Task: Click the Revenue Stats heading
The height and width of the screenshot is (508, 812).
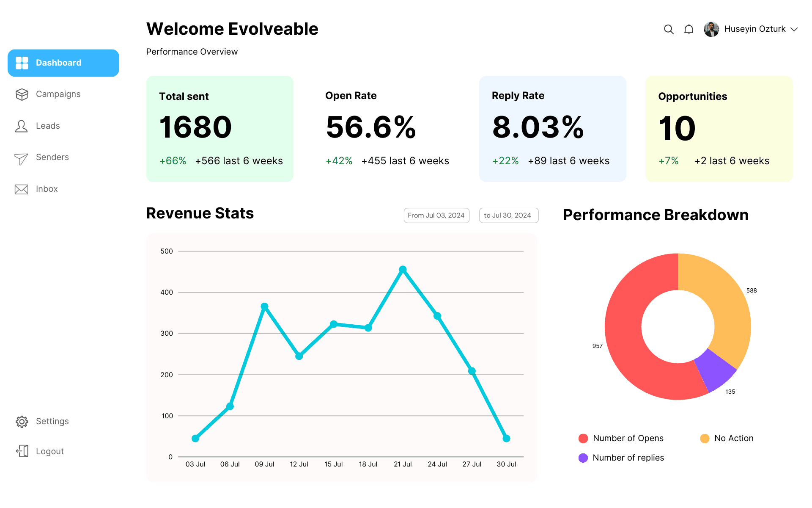Action: pos(200,213)
